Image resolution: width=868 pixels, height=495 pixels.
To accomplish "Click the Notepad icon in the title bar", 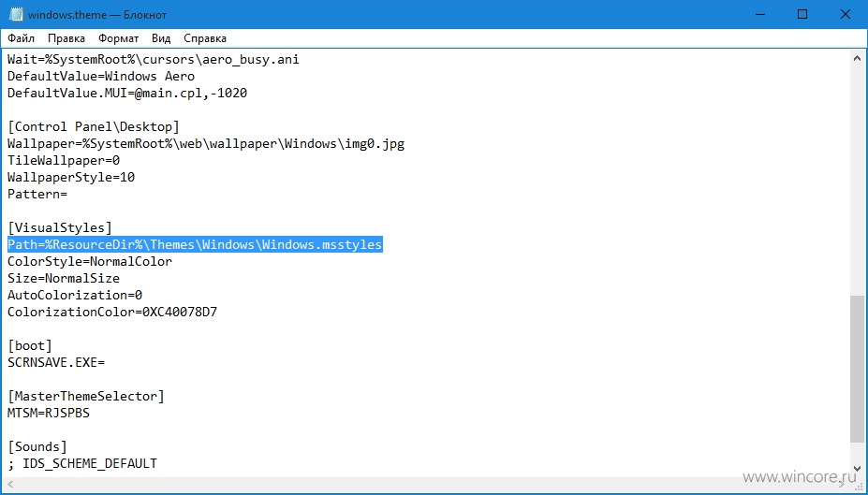I will pos(16,14).
